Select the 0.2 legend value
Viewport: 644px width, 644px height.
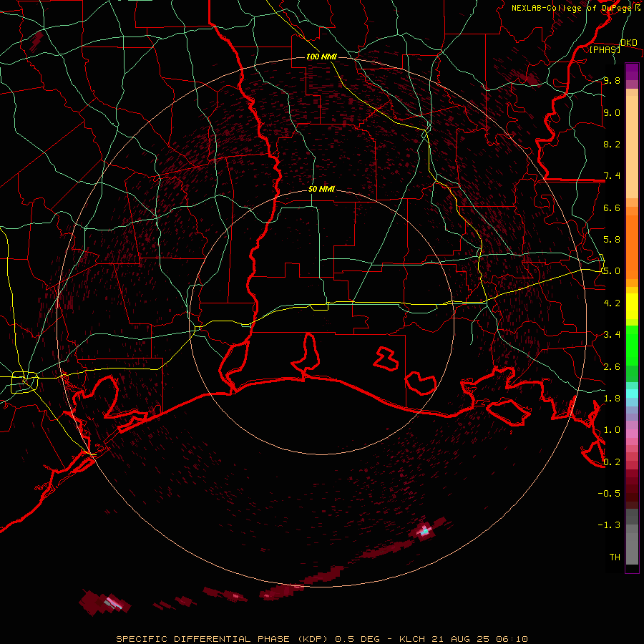click(x=612, y=462)
